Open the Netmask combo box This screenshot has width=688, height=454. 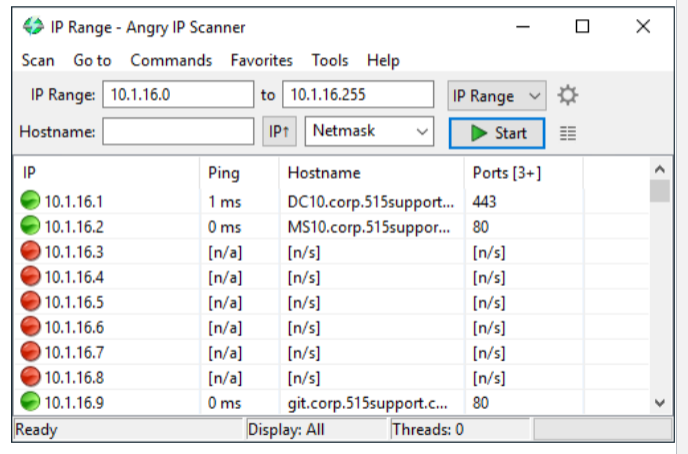coord(369,131)
